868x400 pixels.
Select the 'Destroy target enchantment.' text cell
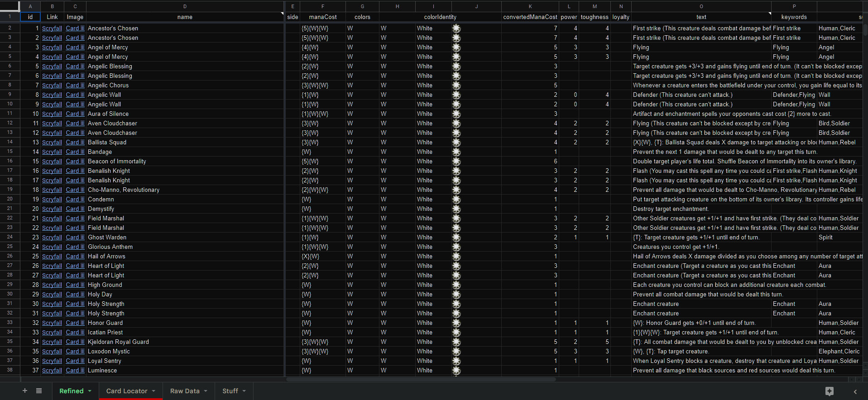[x=701, y=209]
